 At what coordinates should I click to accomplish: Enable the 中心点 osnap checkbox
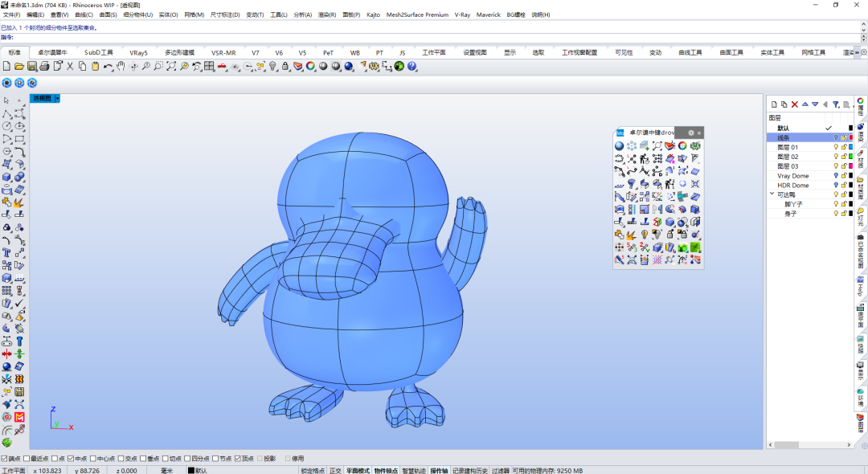pyautogui.click(x=93, y=459)
